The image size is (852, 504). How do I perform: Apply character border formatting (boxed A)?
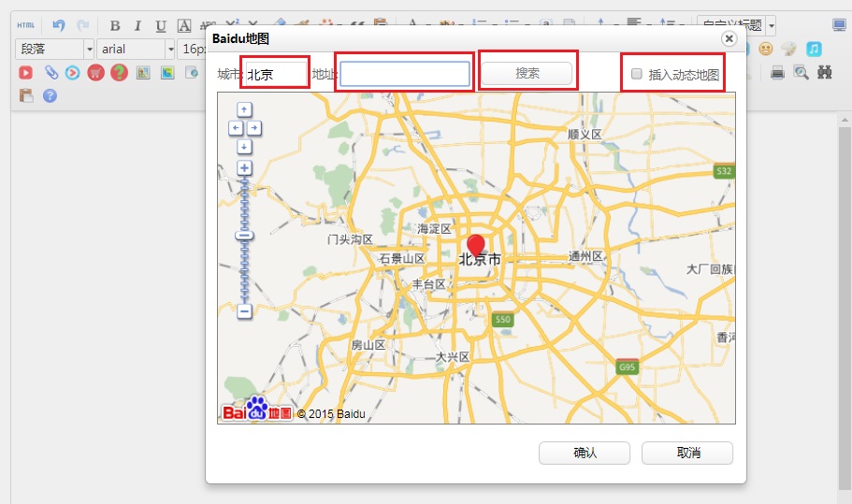pyautogui.click(x=184, y=25)
